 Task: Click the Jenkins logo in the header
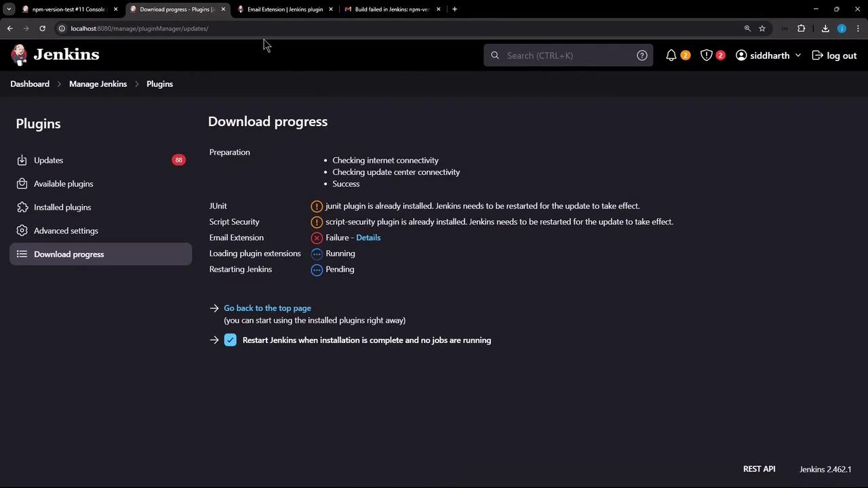pyautogui.click(x=55, y=55)
